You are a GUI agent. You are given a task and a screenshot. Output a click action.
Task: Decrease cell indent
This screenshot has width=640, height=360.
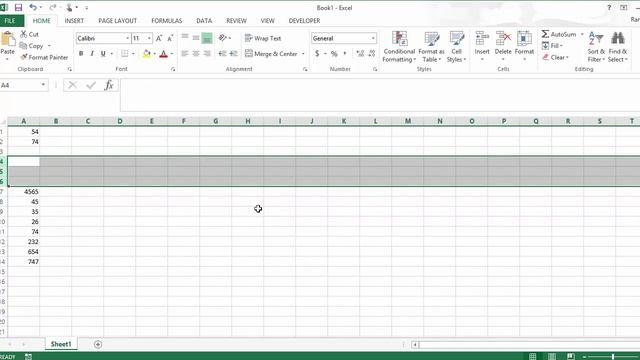[222, 53]
